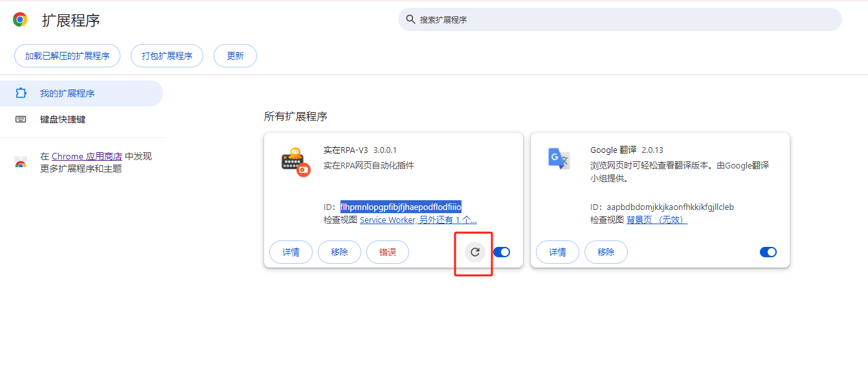Click the magnifier icon in search bar

click(410, 19)
